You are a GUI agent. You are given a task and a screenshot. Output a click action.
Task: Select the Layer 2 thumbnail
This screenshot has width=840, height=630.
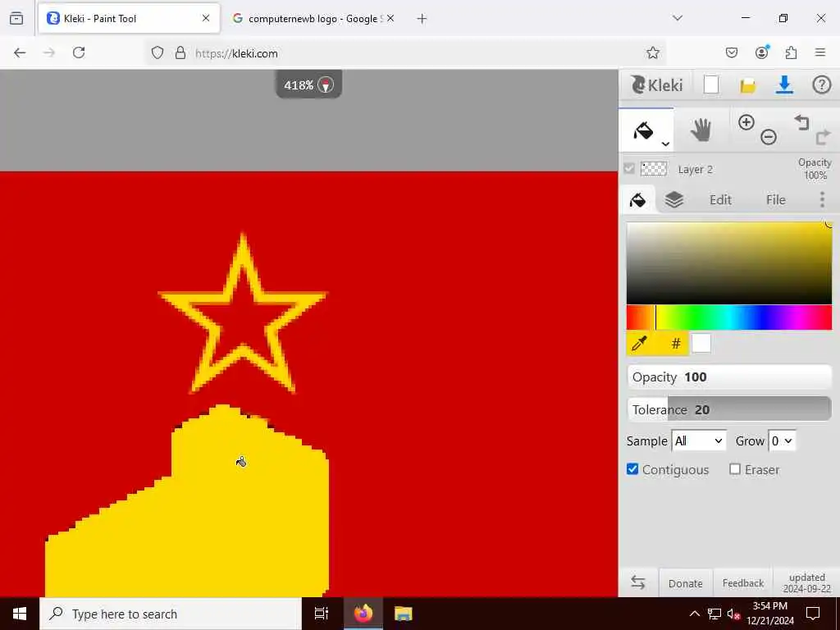(654, 169)
